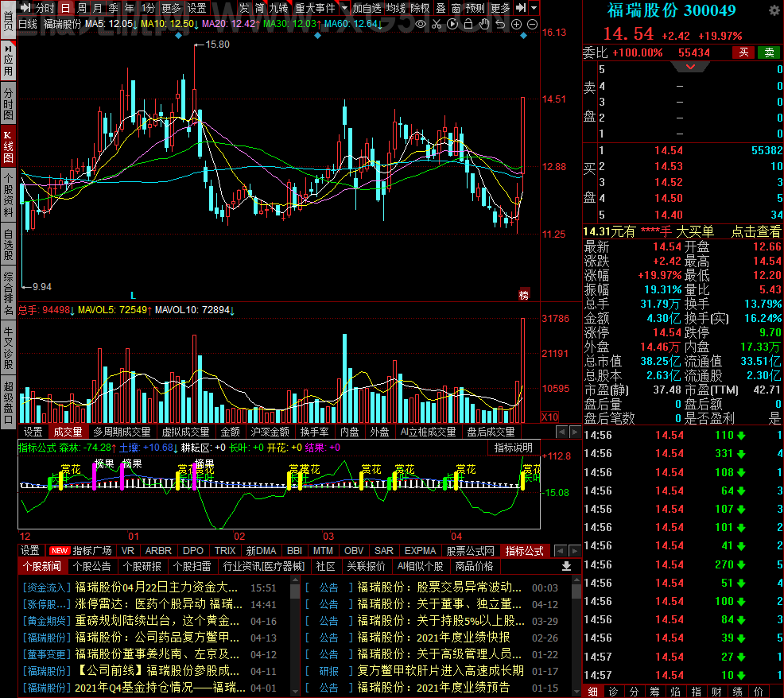Expand the sell order book chevron

coord(690,67)
